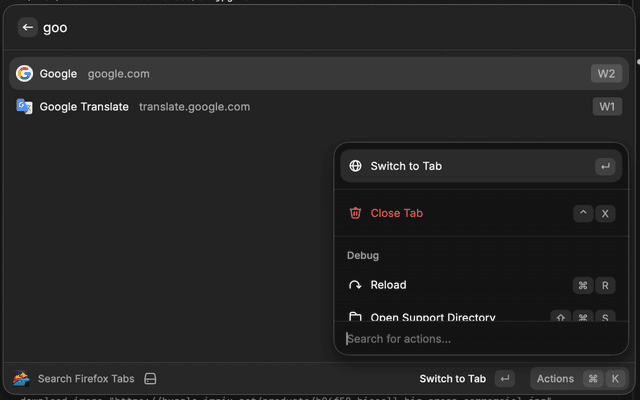Click the folder icon for Open Support Directory
This screenshot has height=400, width=640.
[355, 318]
